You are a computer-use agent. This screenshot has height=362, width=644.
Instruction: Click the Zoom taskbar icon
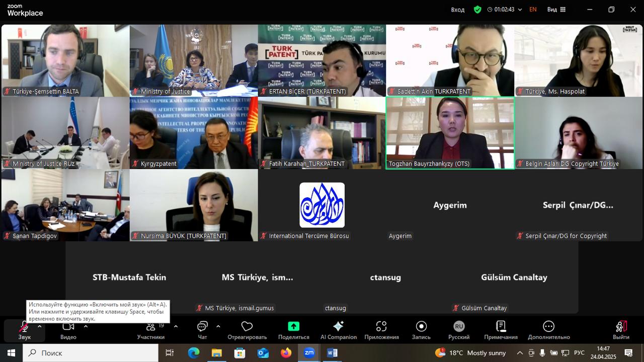coord(309,353)
